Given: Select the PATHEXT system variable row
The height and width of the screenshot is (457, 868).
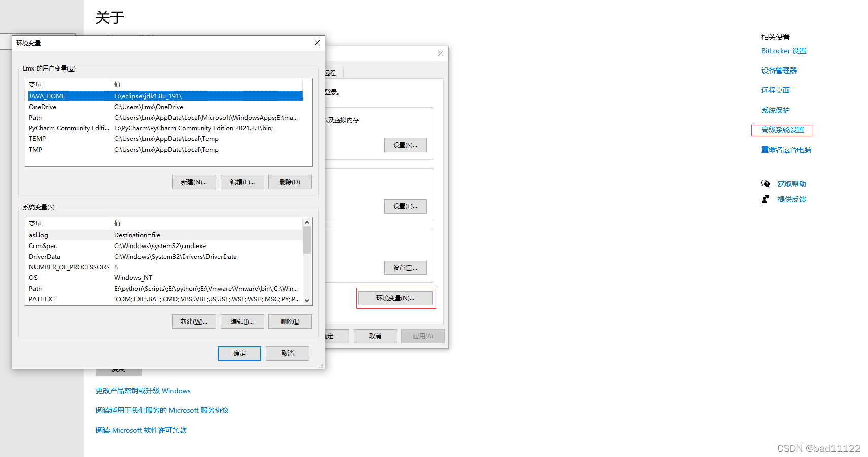Looking at the screenshot, I should point(165,299).
